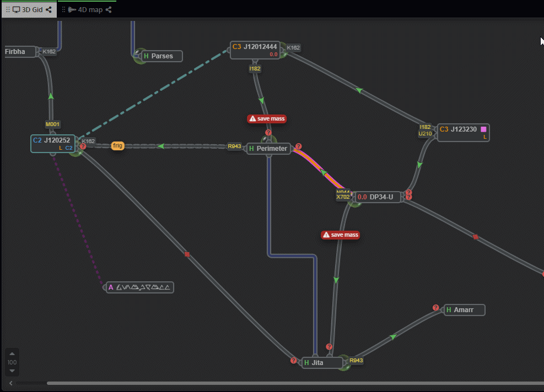Increase map zoom with up arrow
The image size is (544, 392).
(12, 354)
